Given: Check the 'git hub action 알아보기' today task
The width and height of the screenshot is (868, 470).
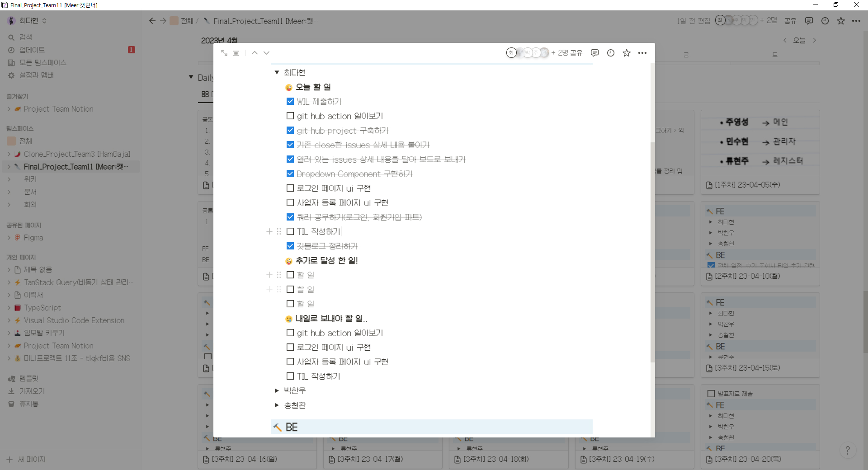Looking at the screenshot, I should 290,116.
